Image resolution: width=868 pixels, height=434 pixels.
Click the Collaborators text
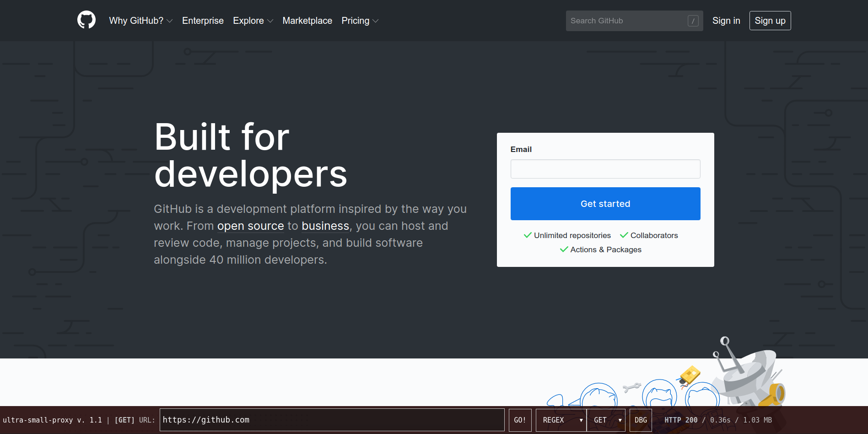(654, 235)
